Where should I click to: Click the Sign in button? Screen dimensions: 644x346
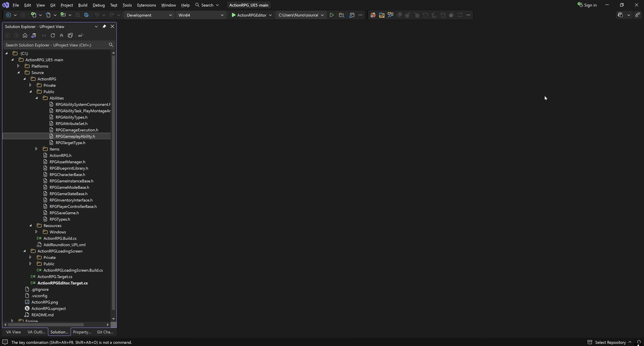pos(587,5)
